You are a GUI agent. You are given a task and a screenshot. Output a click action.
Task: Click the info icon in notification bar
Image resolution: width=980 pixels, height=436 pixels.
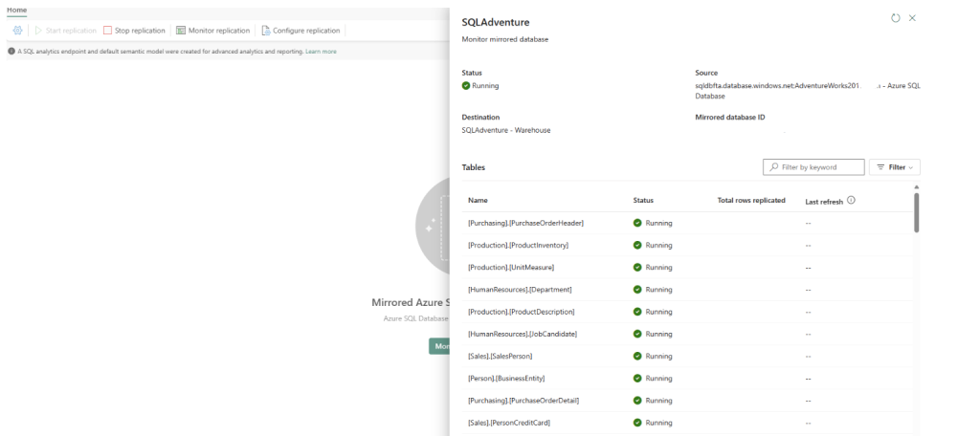click(x=11, y=52)
